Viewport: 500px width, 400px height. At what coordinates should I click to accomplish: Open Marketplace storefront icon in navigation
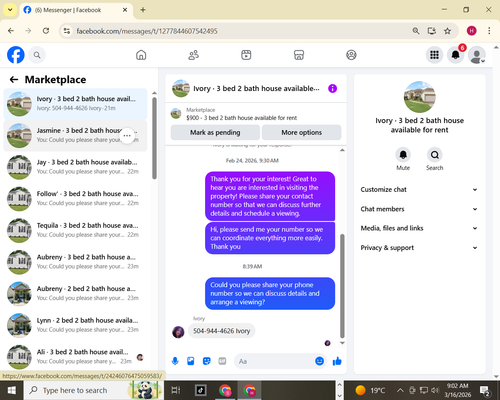[299, 55]
